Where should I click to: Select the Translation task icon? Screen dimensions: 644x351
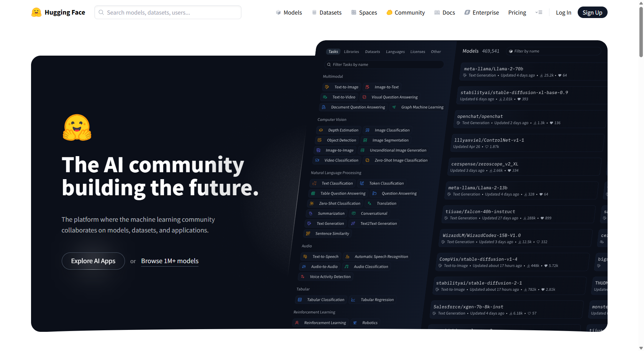point(370,203)
